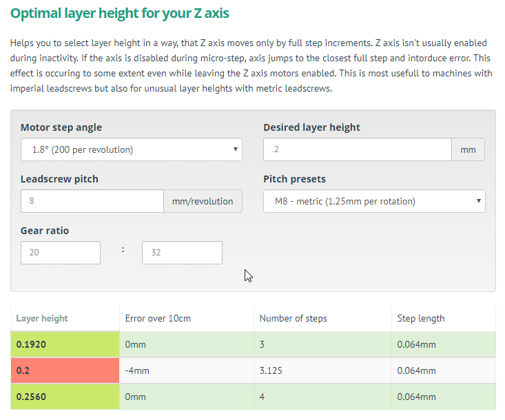
Task: Click the mm unit addon beside layer height
Action: point(468,149)
